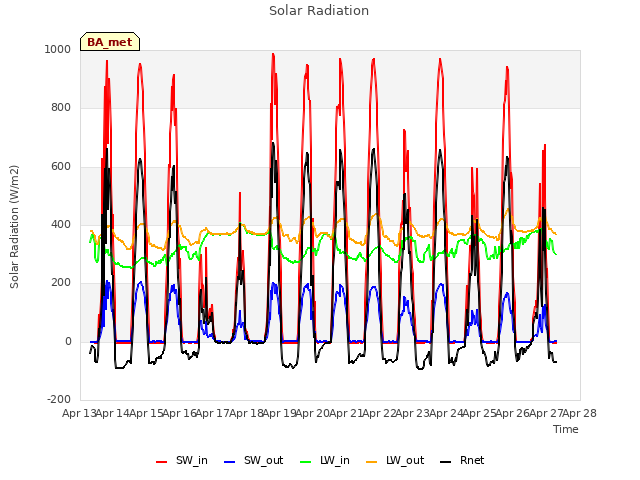Click the black Rnet legend swatch
This screenshot has width=640, height=480.
[445, 462]
